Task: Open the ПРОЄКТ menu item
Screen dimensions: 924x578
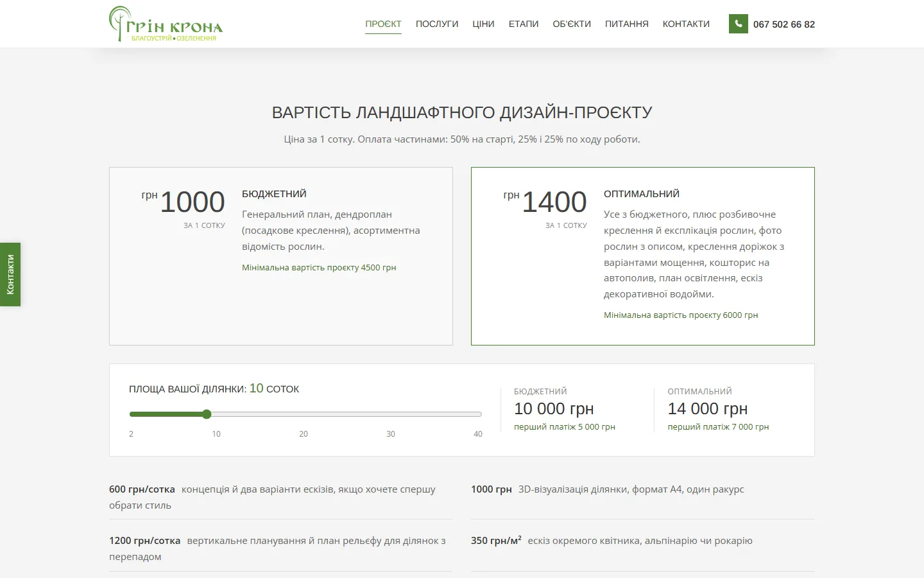Action: pyautogui.click(x=383, y=24)
